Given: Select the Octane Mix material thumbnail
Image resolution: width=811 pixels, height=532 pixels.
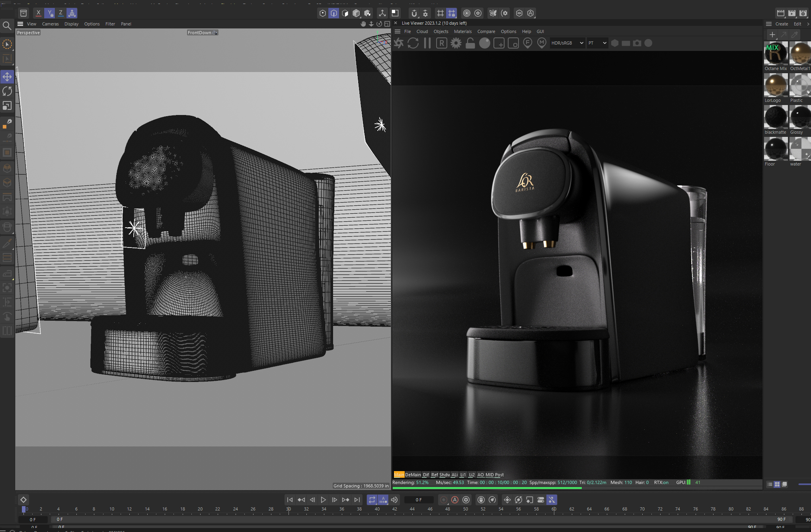Looking at the screenshot, I should pyautogui.click(x=776, y=53).
